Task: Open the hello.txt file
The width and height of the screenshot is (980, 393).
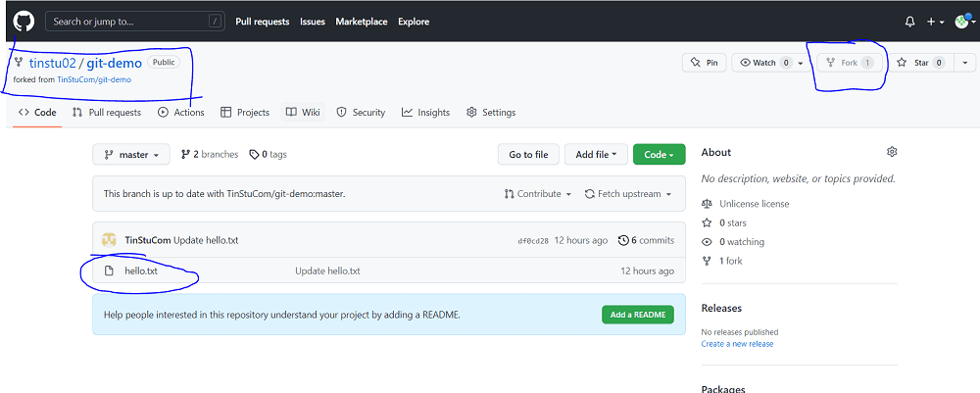Action: click(141, 271)
